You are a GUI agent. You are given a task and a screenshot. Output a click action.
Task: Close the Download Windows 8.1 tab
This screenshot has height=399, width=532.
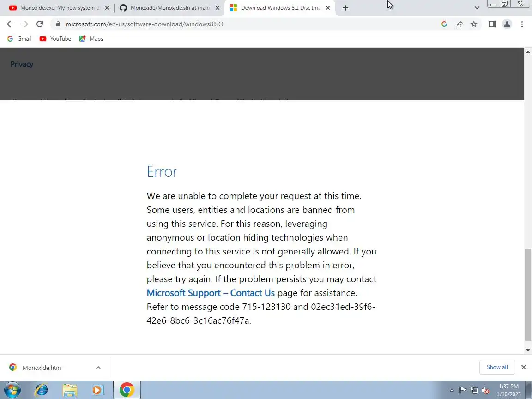pyautogui.click(x=328, y=8)
